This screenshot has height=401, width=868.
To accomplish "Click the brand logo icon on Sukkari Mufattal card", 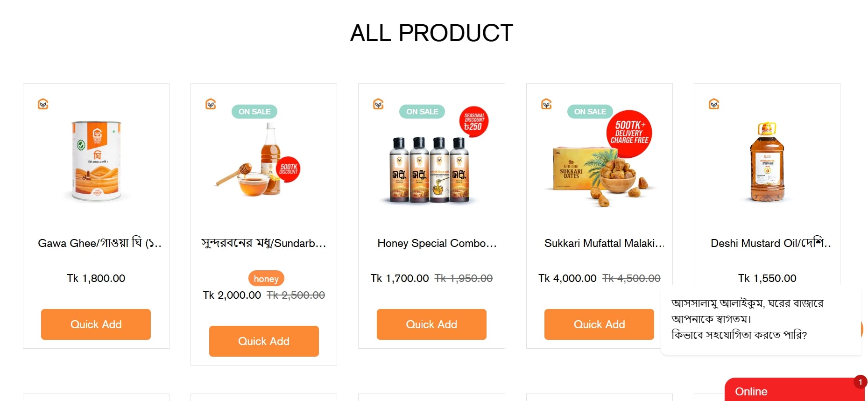I will [x=546, y=104].
